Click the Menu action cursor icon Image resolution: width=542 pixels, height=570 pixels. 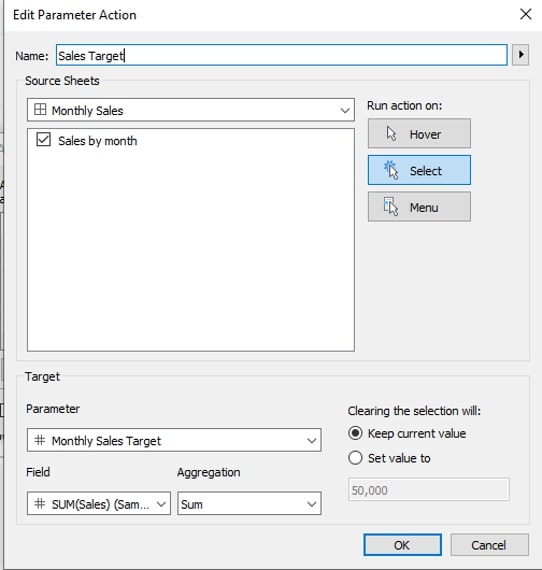coord(391,206)
